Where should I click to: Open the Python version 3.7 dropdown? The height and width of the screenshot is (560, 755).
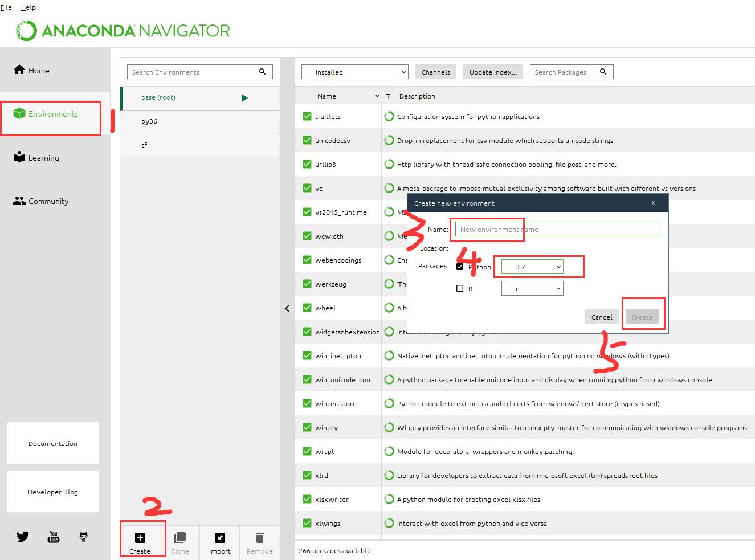coord(532,267)
